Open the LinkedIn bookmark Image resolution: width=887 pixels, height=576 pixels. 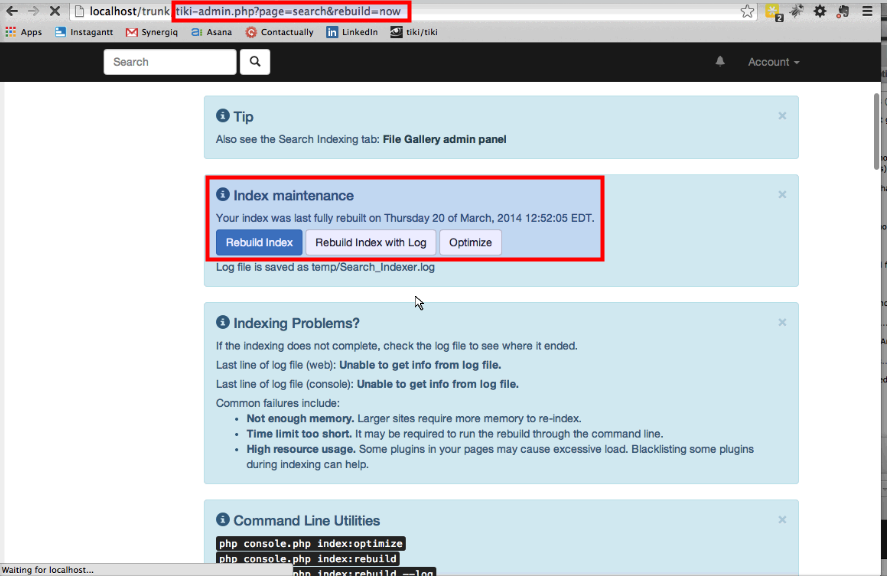[x=352, y=32]
